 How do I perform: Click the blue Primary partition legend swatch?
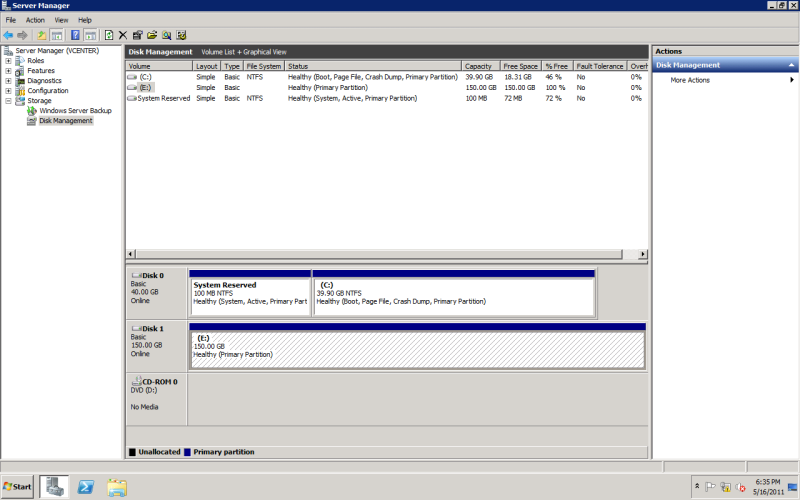187,452
